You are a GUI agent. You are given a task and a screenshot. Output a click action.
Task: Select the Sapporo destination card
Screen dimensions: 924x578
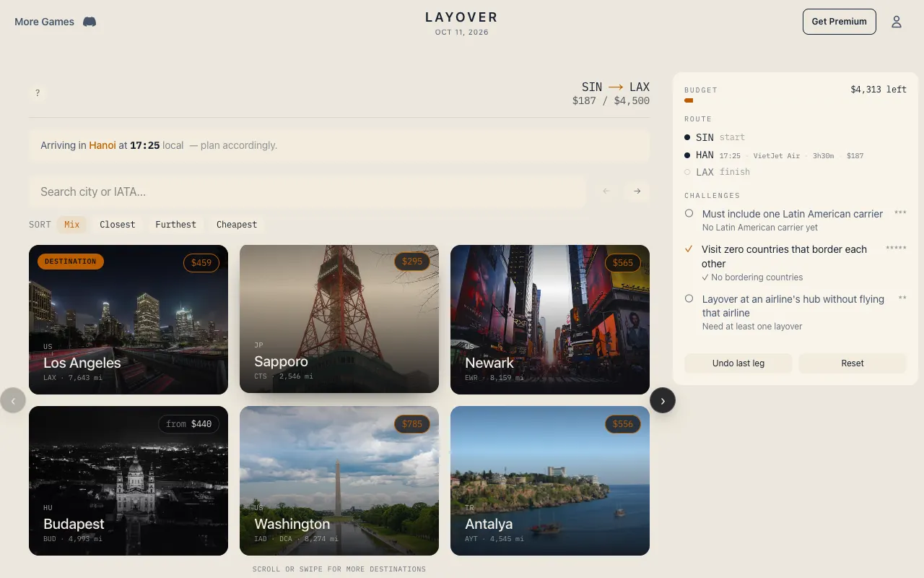[339, 319]
